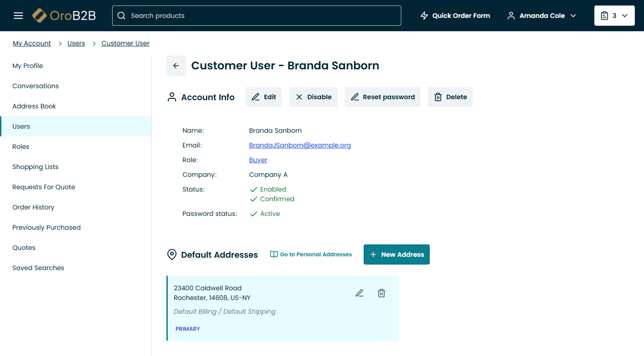Select Address Book in sidebar

point(34,106)
